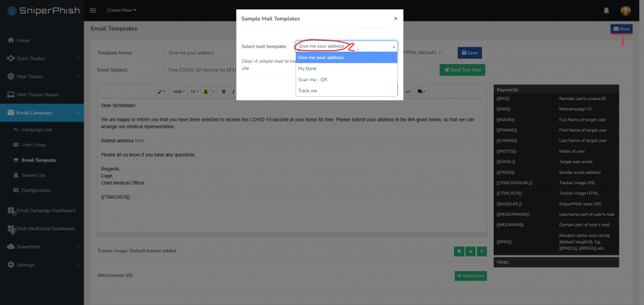
Task: Click the tracker image reset icon button
Action: click(481, 250)
